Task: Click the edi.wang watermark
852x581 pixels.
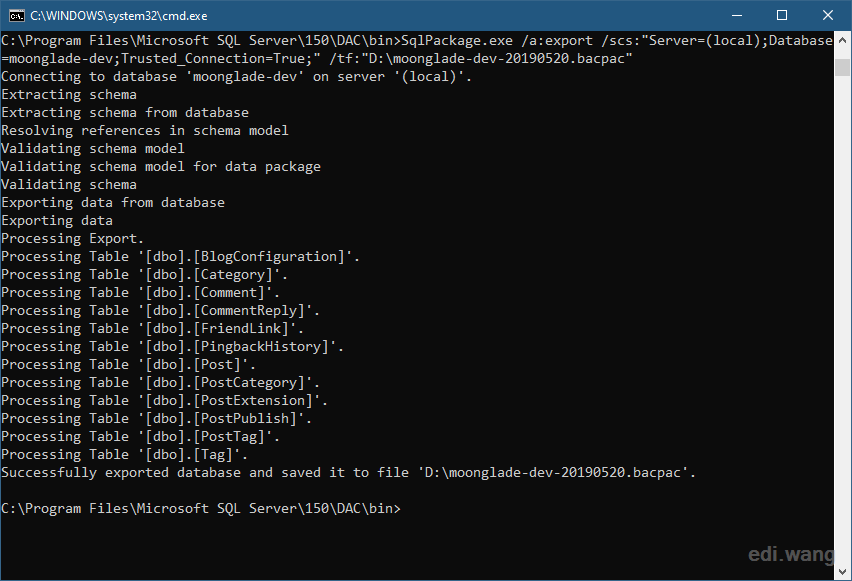Action: [791, 554]
